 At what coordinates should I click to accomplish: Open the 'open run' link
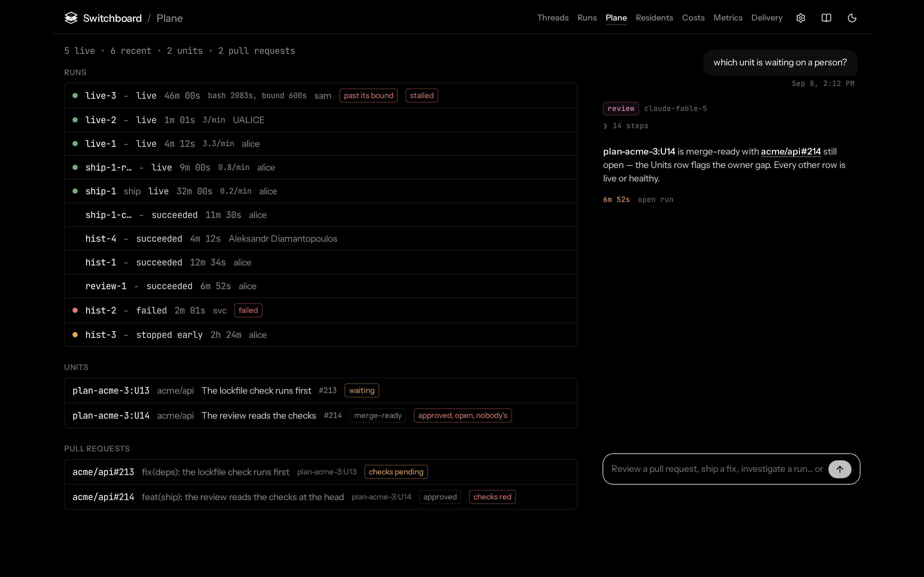click(x=655, y=200)
